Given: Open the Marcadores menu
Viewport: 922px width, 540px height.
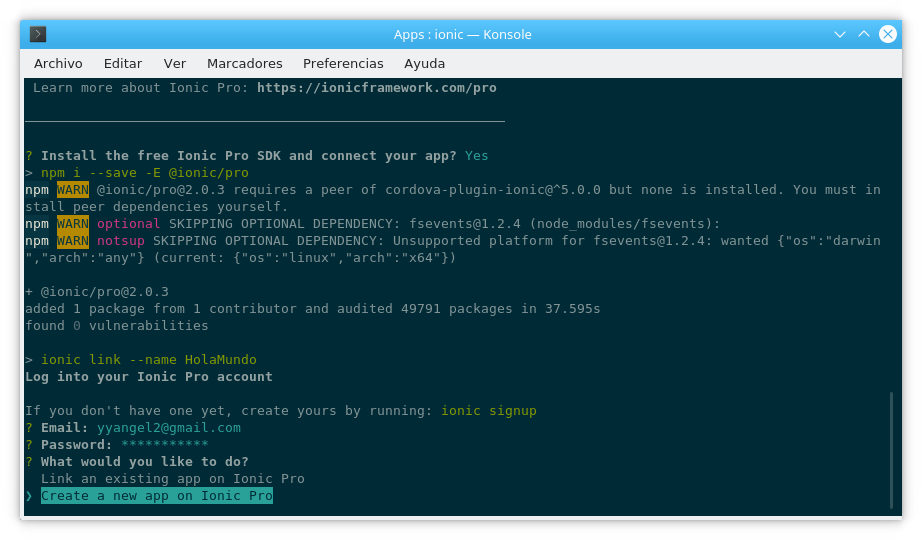Looking at the screenshot, I should 245,64.
